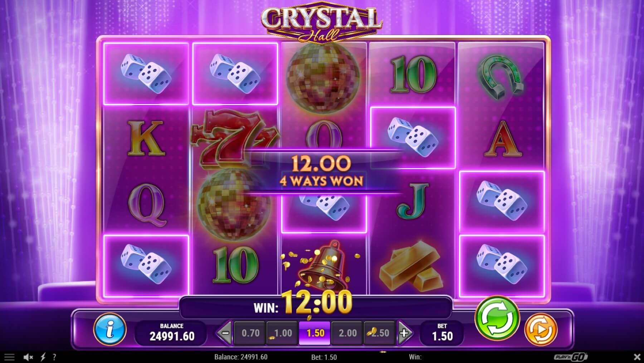Toggle fast play lightning bolt
This screenshot has width=644, height=363.
43,357
